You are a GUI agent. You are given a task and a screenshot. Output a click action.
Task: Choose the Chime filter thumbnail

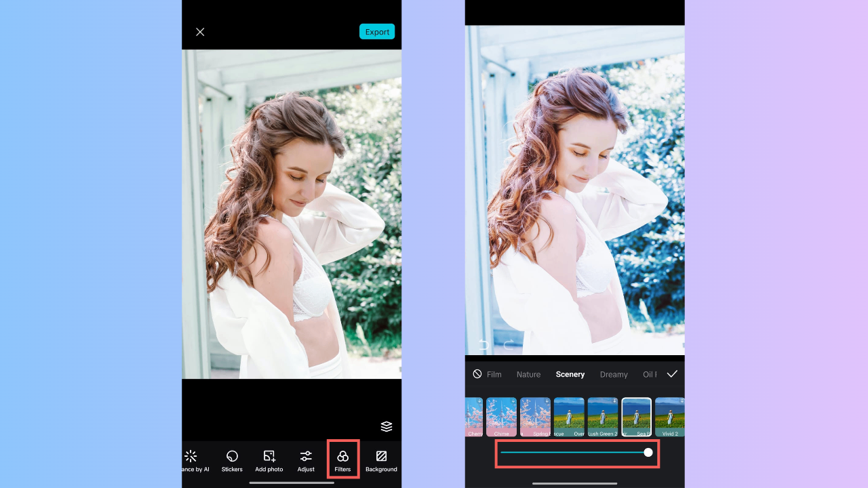click(501, 416)
